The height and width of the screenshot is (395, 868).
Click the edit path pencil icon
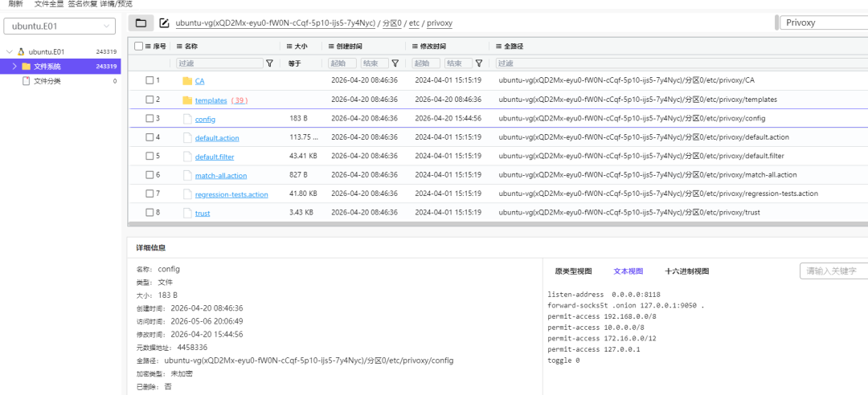coord(164,23)
